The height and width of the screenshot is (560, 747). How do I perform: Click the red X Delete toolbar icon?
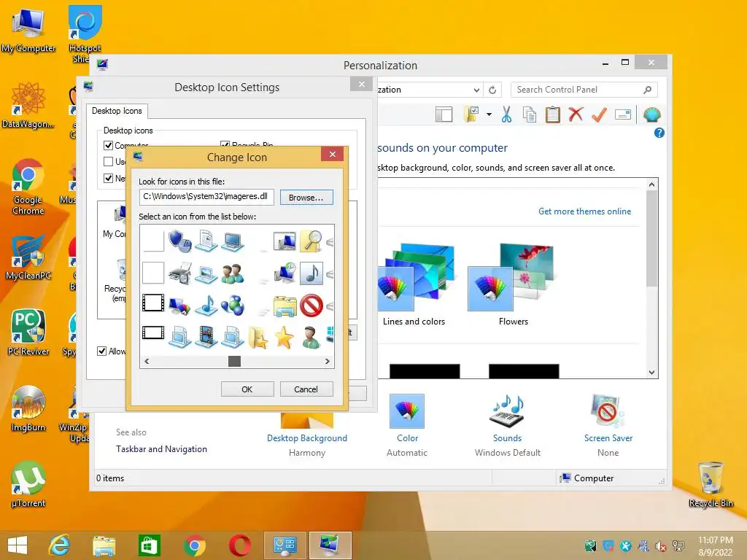click(576, 114)
